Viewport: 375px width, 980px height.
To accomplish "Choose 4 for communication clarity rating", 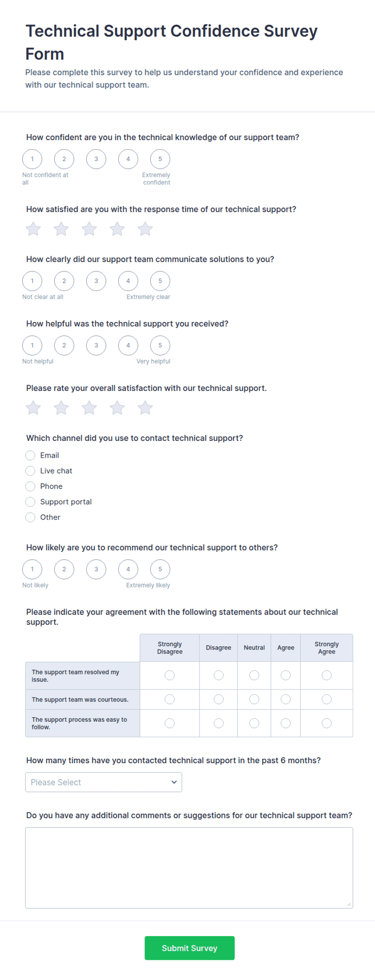I will coord(128,281).
